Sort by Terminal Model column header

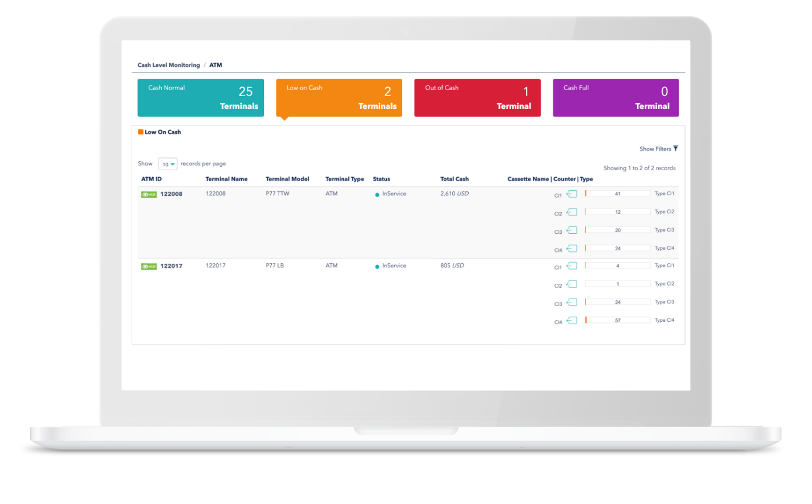(x=287, y=179)
